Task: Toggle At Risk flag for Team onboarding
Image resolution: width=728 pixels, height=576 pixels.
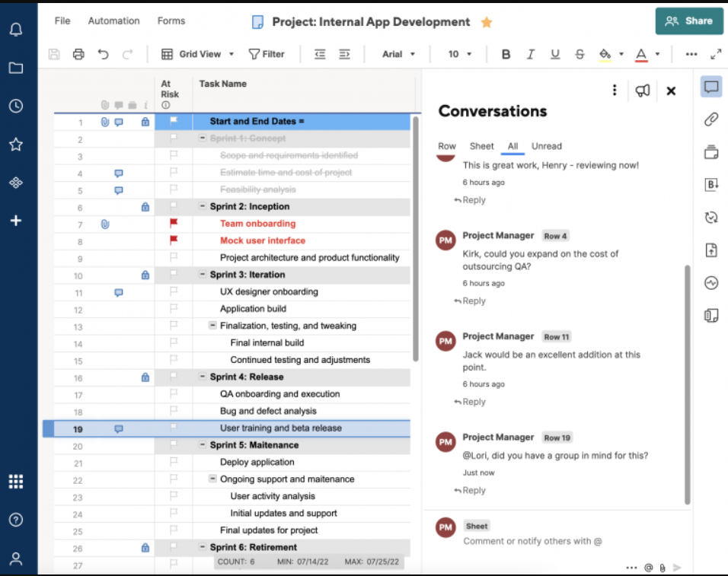Action: tap(173, 224)
